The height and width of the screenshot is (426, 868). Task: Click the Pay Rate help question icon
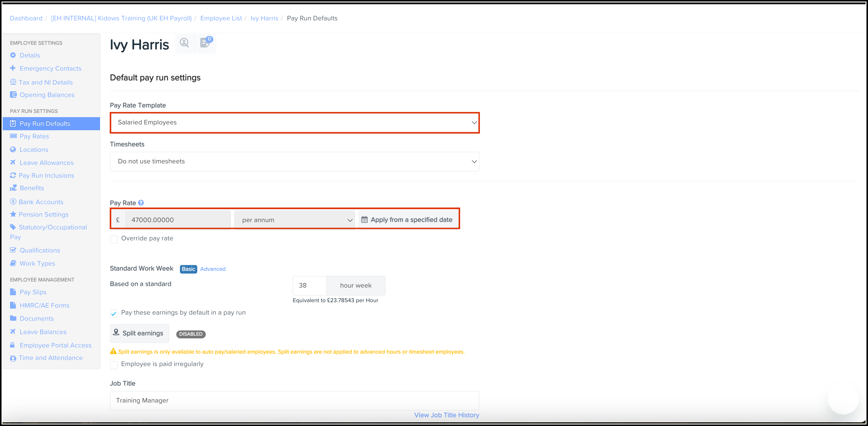click(x=141, y=203)
